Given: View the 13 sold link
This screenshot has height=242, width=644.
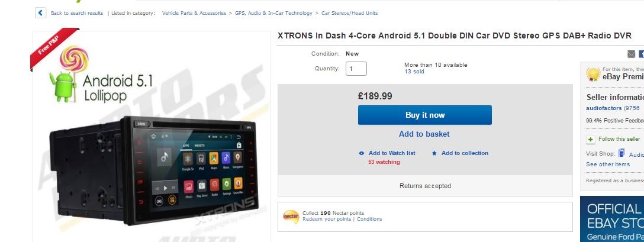Looking at the screenshot, I should pos(414,72).
